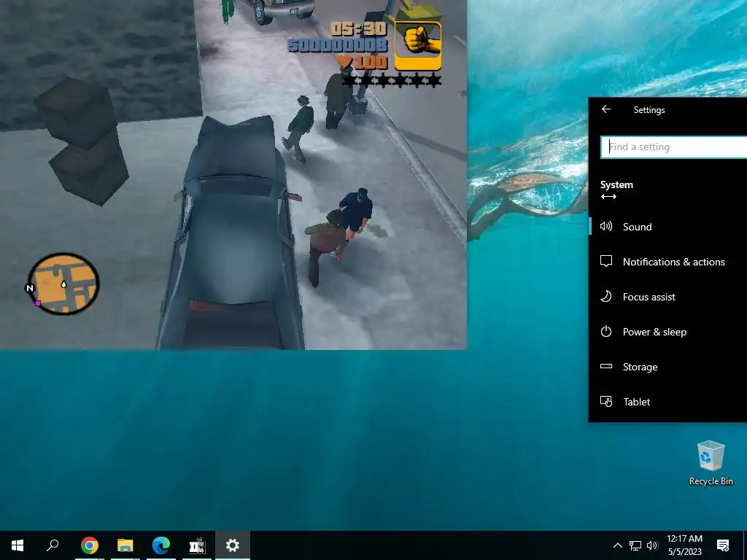
Task: Click the Settings gear taskbar icon
Action: tap(233, 545)
